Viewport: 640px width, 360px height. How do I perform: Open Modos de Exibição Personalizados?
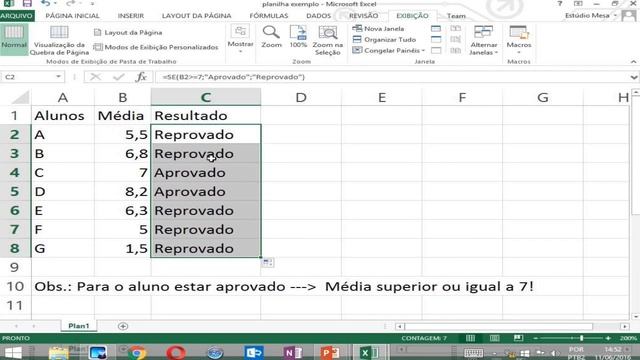156,47
